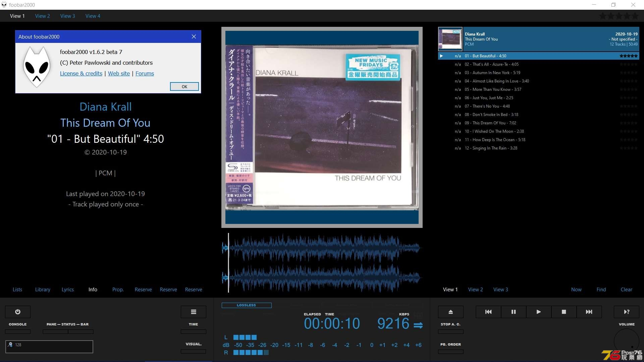The width and height of the screenshot is (644, 362).
Task: Select track 12 - Singing In The Rain
Action: pyautogui.click(x=539, y=148)
